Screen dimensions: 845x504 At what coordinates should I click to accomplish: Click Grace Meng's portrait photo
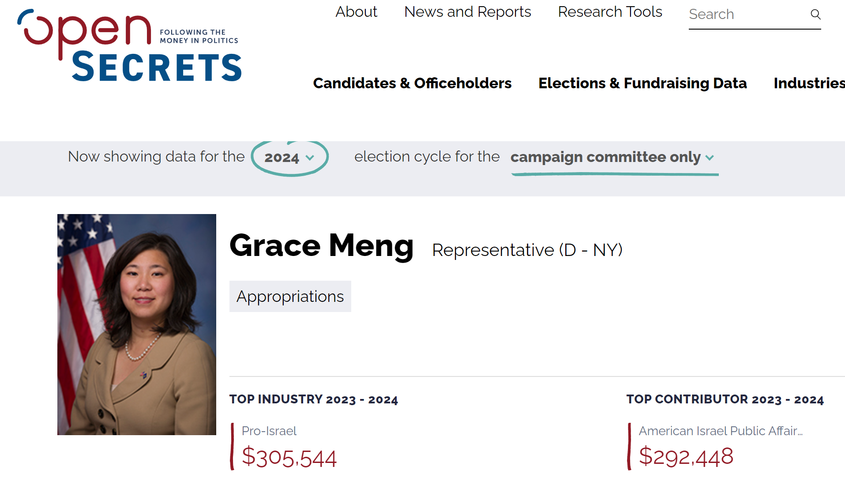point(137,323)
